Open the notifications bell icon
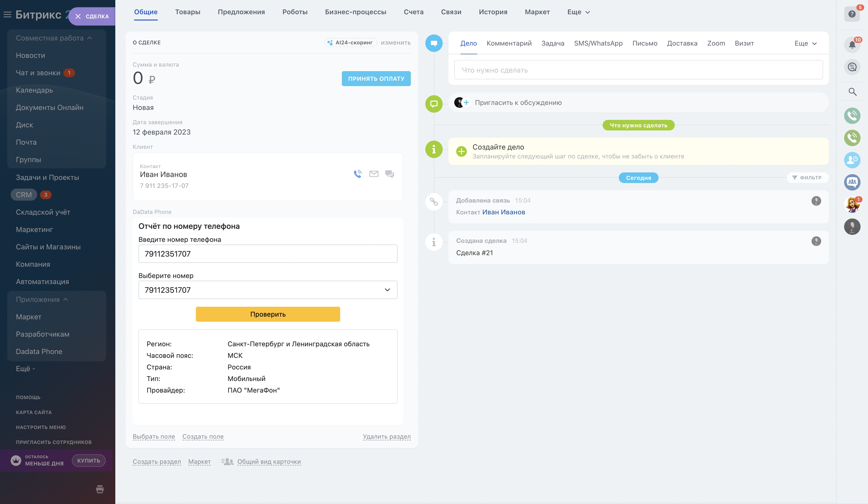The height and width of the screenshot is (504, 868). (x=852, y=45)
